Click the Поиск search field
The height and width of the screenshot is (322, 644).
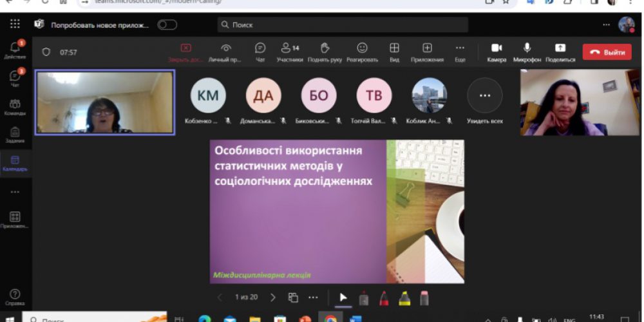[343, 25]
